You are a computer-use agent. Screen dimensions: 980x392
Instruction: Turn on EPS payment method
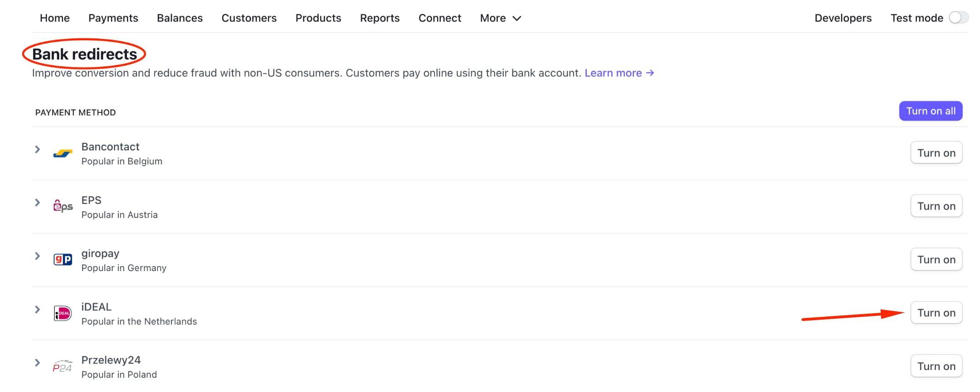(x=936, y=206)
